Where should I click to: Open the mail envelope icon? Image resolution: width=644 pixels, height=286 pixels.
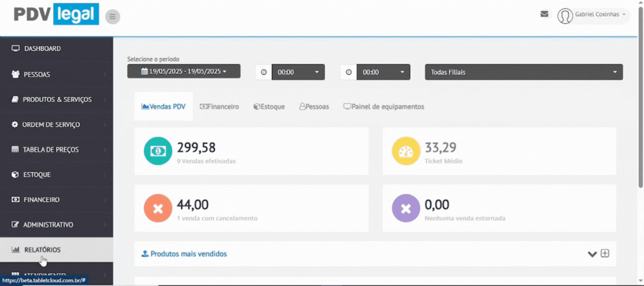pyautogui.click(x=544, y=14)
